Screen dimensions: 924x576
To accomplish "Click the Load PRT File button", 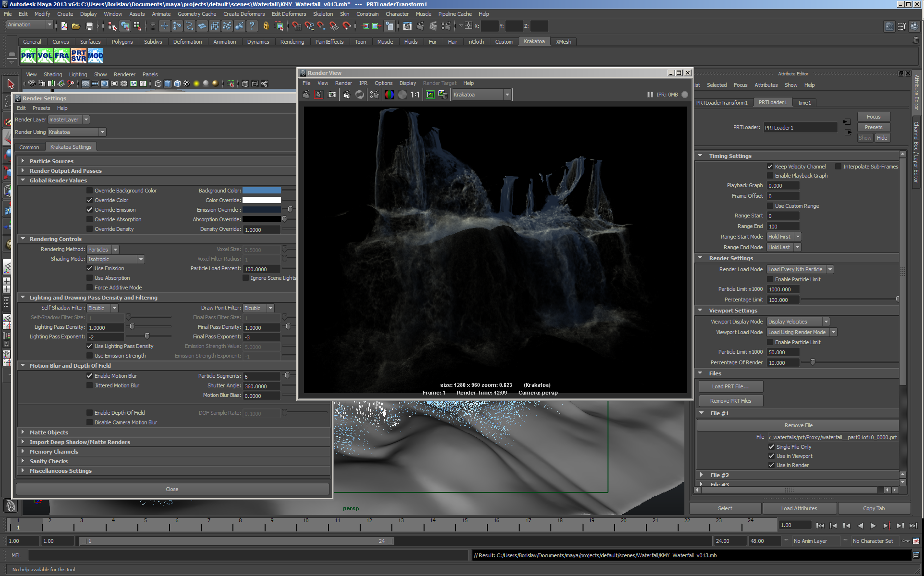I will point(730,386).
